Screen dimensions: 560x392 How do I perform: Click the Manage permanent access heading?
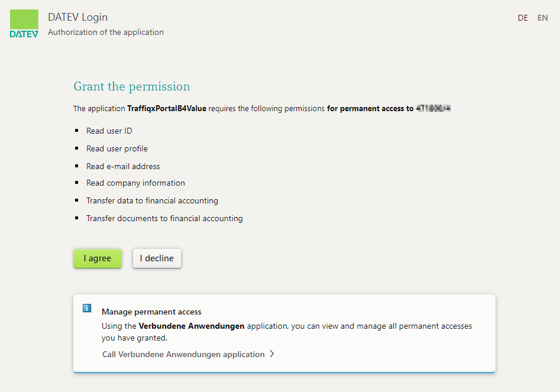click(151, 312)
